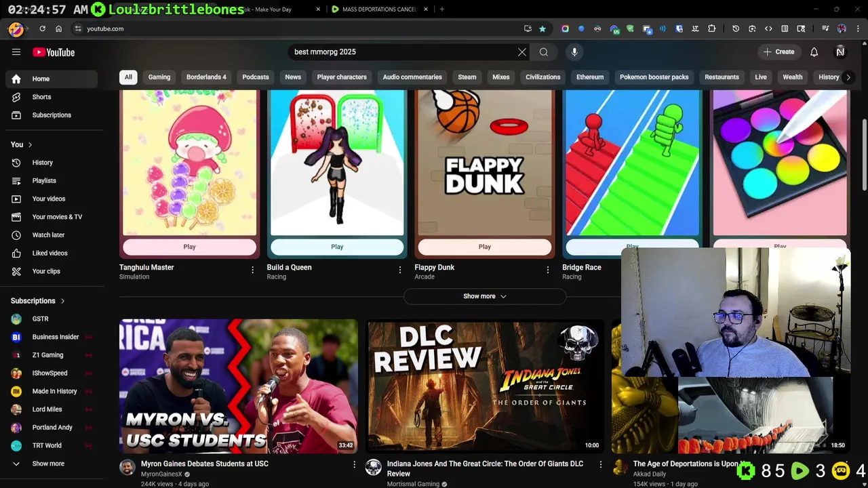868x488 pixels.
Task: Open Myron vs USC Students thumbnail
Action: tap(239, 386)
